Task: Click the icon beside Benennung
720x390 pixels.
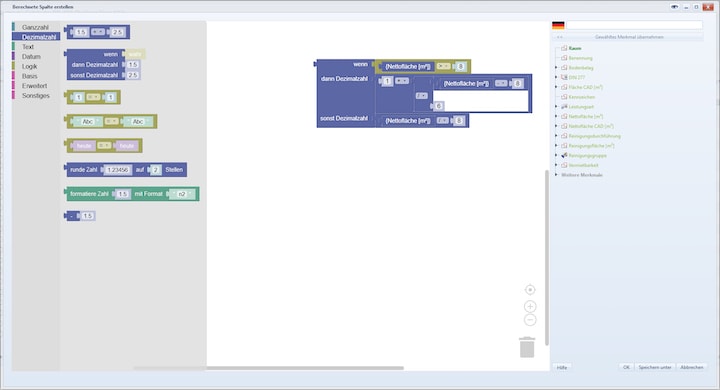Action: pos(564,58)
